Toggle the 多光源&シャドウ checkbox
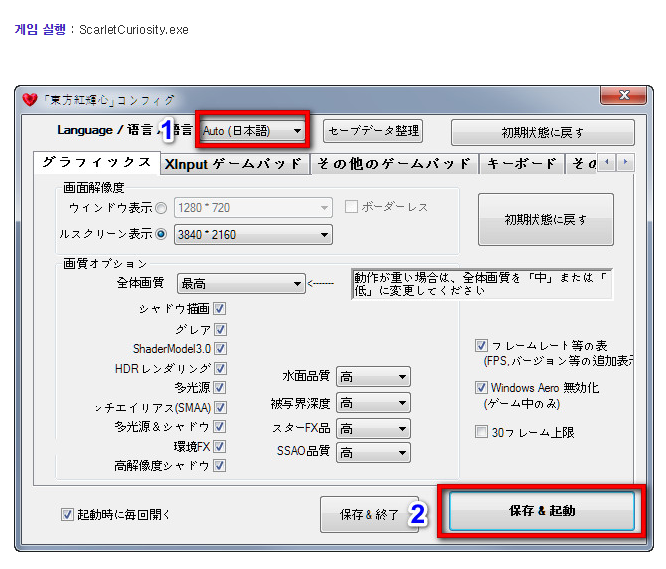 pyautogui.click(x=220, y=426)
